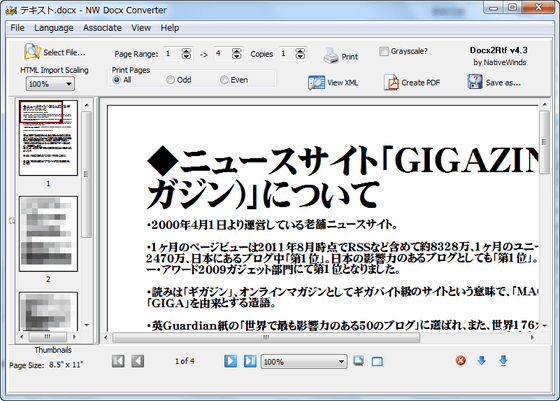Click the "1 of 4" page indicator
560x401 pixels.
click(185, 361)
